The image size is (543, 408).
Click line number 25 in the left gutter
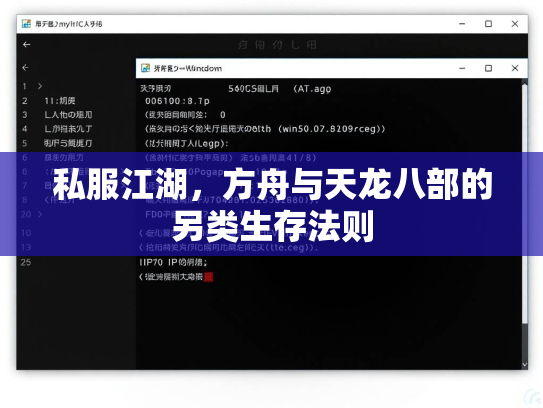26,262
